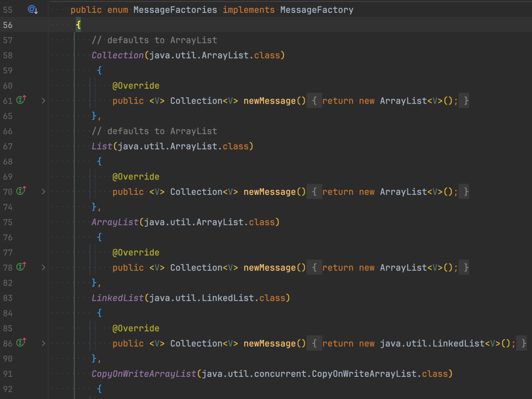Select the List enum constant on line 67
This screenshot has height=399, width=532.
click(x=102, y=146)
